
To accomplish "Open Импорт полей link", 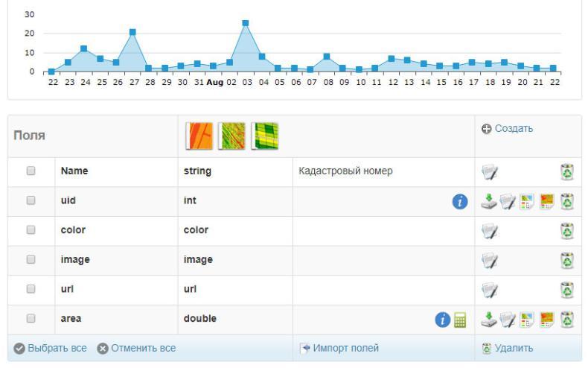I will pos(339,348).
